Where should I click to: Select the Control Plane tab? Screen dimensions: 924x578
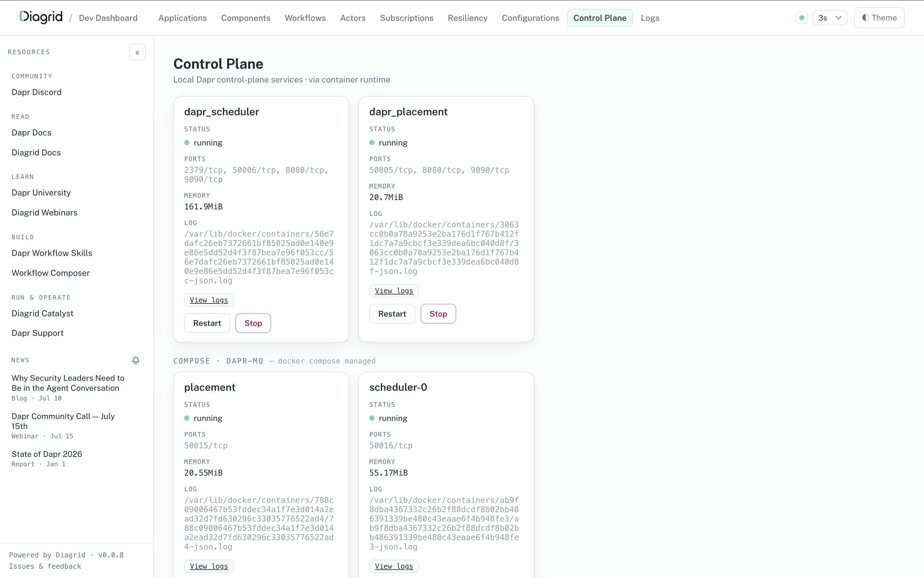click(x=599, y=18)
